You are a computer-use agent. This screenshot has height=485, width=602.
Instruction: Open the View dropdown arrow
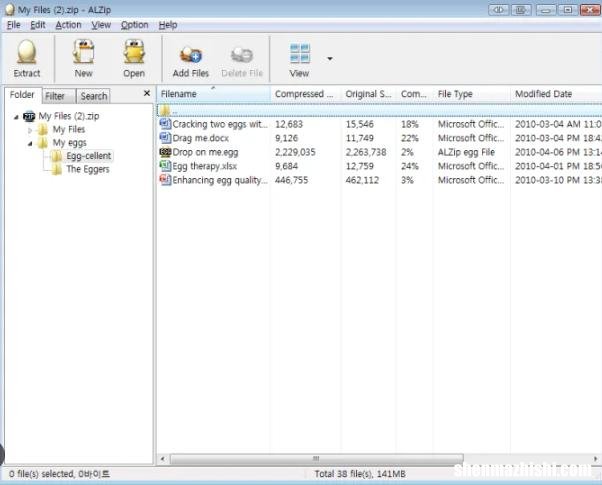point(330,59)
